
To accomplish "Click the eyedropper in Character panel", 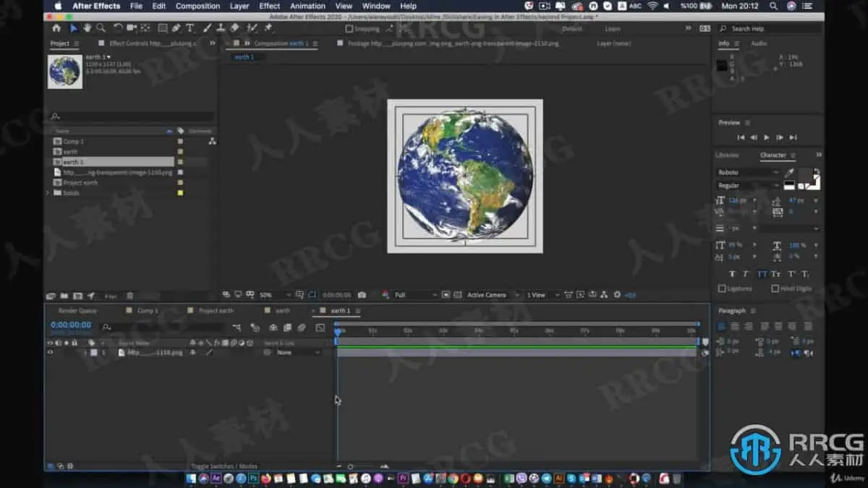I will [x=790, y=173].
